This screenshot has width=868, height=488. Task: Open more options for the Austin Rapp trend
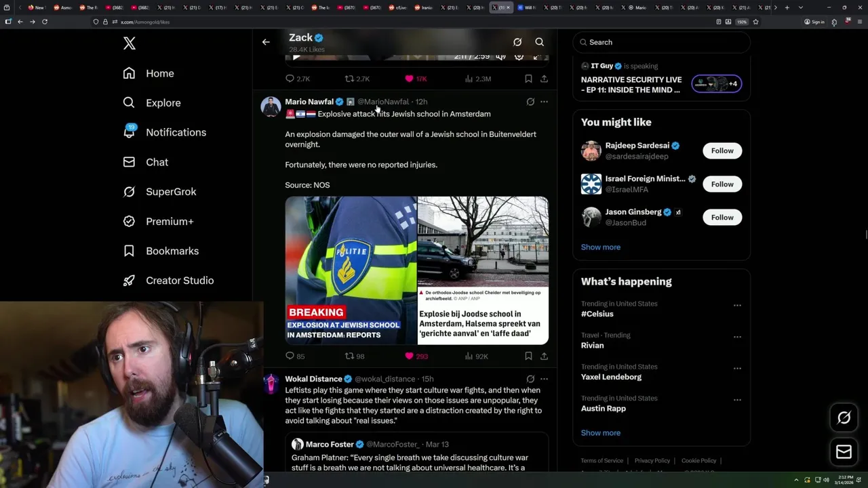tap(737, 400)
